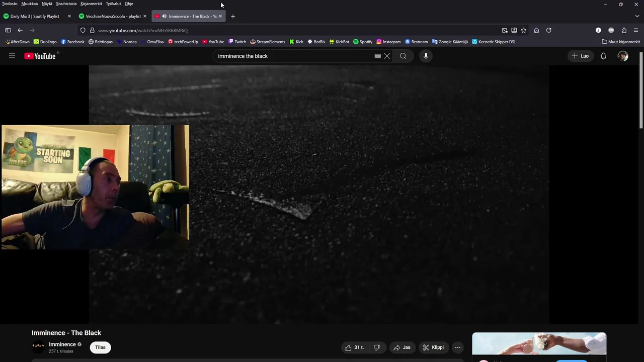Open the Kick bookmark
Screen dimensions: 644x362
tap(296, 42)
